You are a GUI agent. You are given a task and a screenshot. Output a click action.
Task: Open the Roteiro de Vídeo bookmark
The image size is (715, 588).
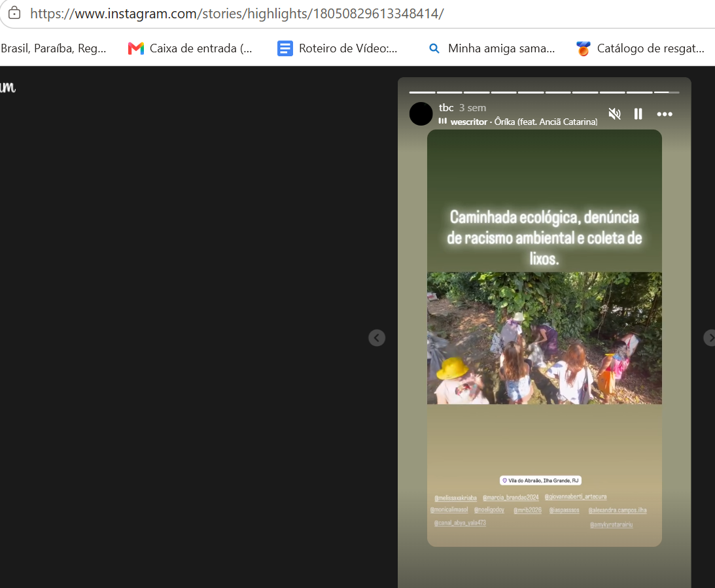(x=338, y=48)
